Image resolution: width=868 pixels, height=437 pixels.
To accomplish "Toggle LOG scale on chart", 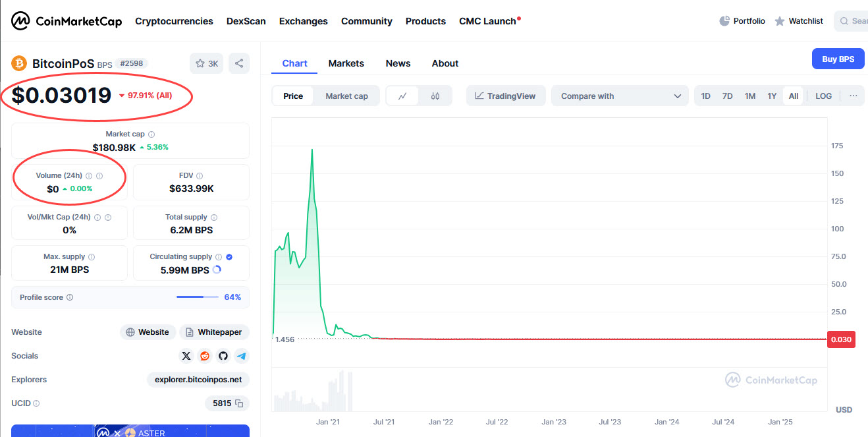I will pyautogui.click(x=824, y=96).
